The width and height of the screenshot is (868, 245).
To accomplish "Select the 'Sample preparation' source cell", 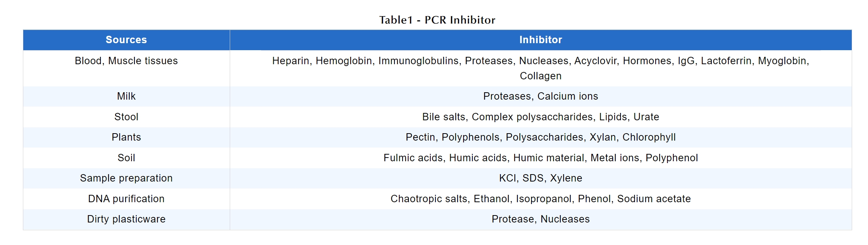I will click(126, 178).
